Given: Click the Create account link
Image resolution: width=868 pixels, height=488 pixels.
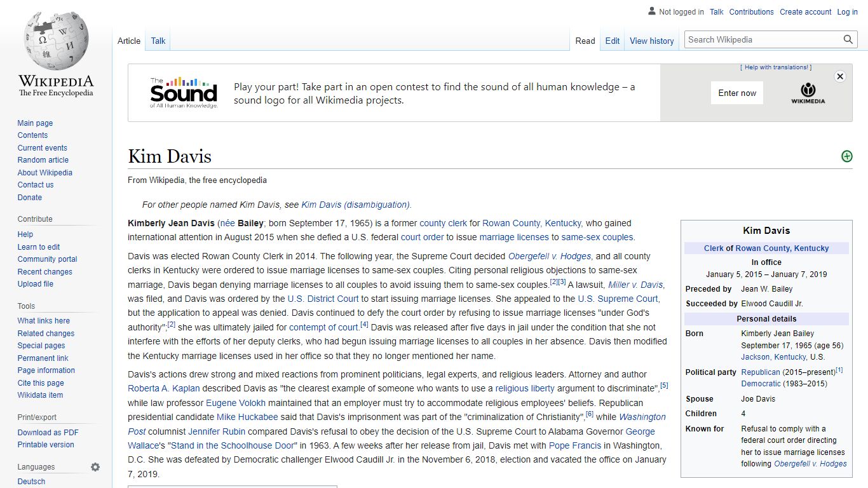Looking at the screenshot, I should (x=806, y=12).
